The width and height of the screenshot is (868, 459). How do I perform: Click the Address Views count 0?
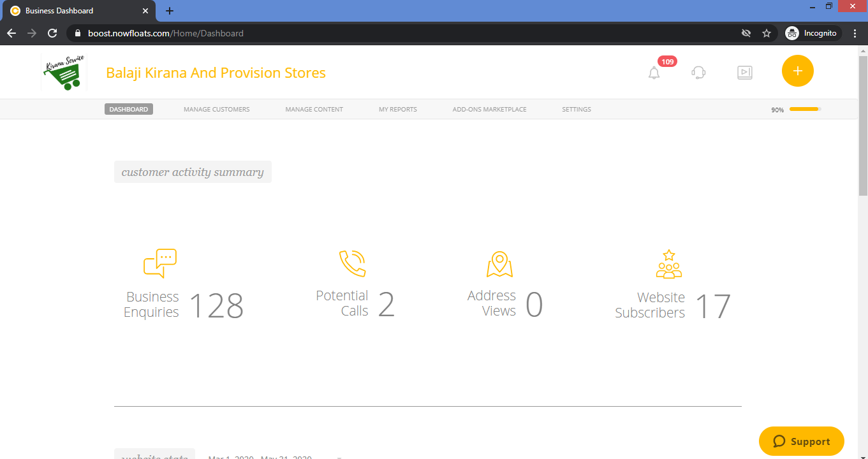click(x=534, y=305)
